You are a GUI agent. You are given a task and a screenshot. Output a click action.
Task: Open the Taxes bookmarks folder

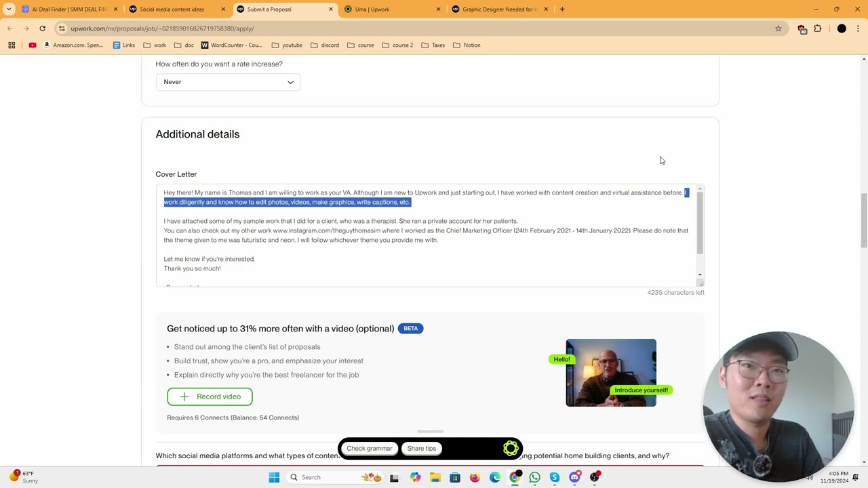coord(433,45)
